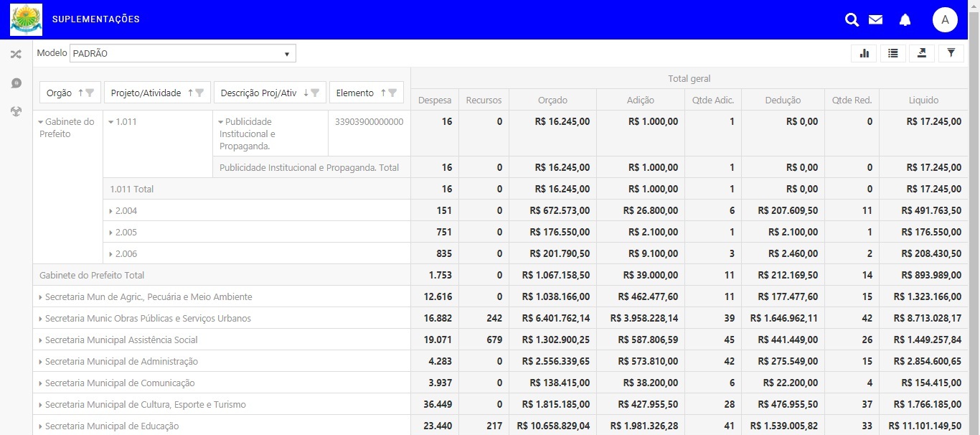Click the shuffle icon in left sidebar

(x=16, y=55)
